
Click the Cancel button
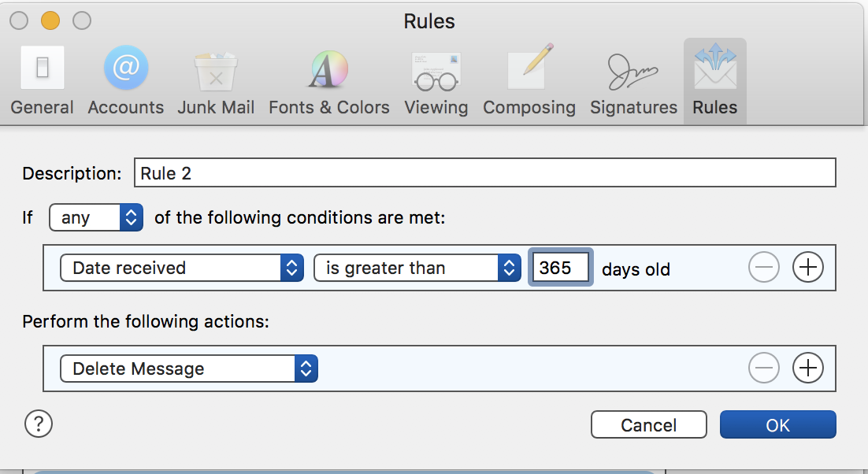tap(649, 425)
